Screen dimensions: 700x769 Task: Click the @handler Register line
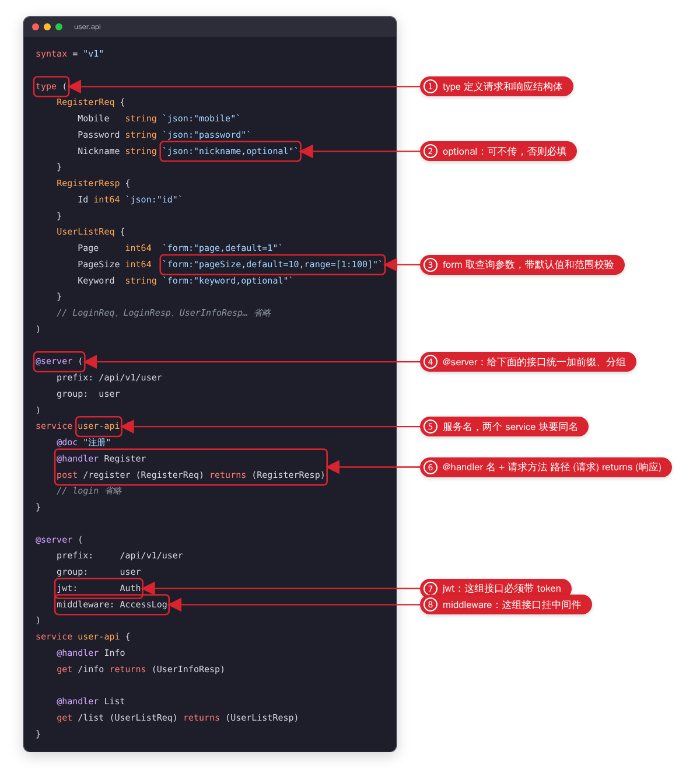click(101, 459)
